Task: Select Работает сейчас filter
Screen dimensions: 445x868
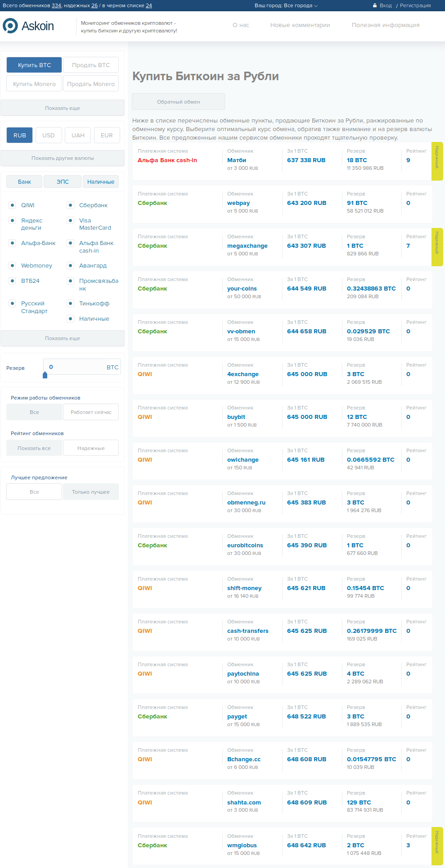Action: pos(91,412)
